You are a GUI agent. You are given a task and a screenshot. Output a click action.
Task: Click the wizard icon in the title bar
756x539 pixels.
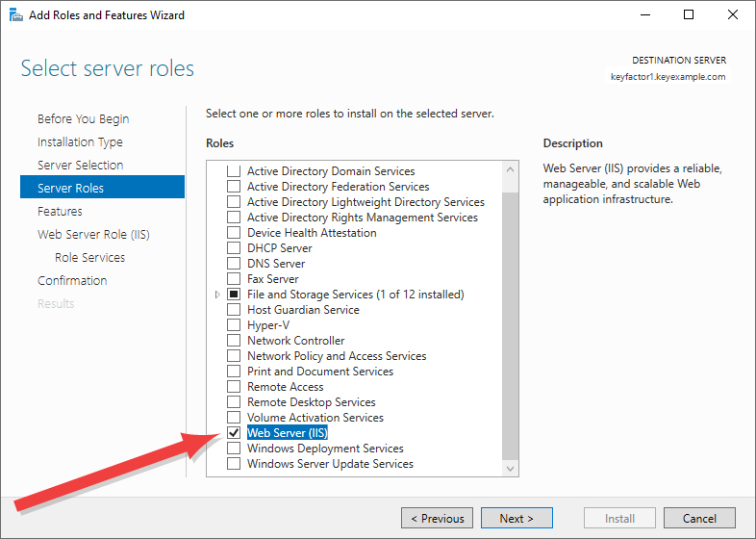pyautogui.click(x=16, y=15)
